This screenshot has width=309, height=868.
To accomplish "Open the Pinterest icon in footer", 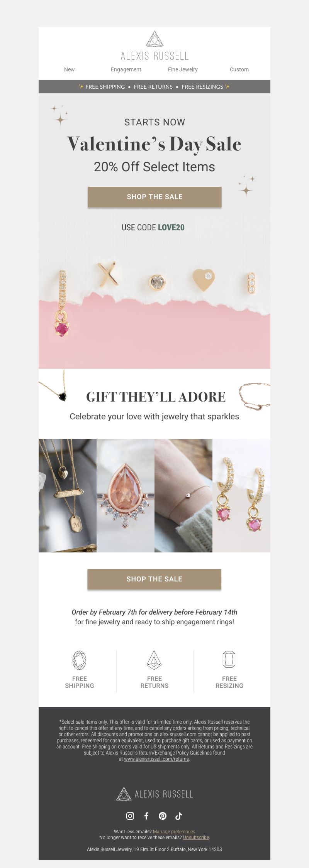I will [x=163, y=816].
